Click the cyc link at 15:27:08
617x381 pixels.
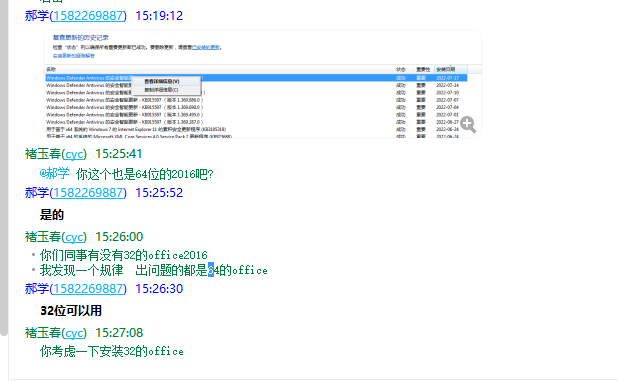(x=74, y=333)
